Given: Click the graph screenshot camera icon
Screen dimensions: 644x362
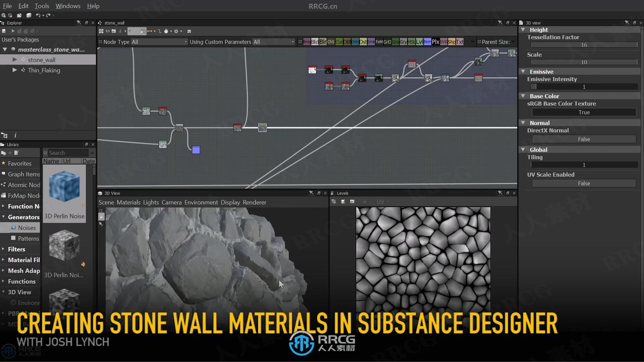Looking at the screenshot, I should pos(114,31).
